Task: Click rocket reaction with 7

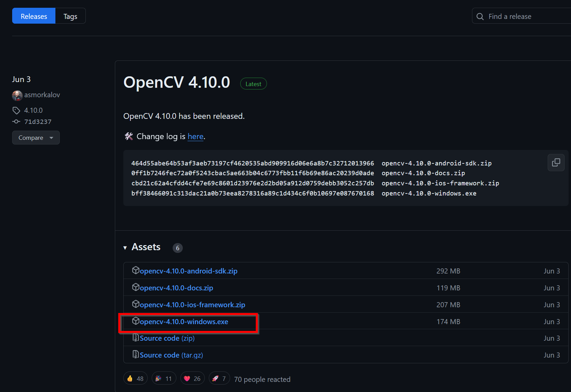Action: 219,378
